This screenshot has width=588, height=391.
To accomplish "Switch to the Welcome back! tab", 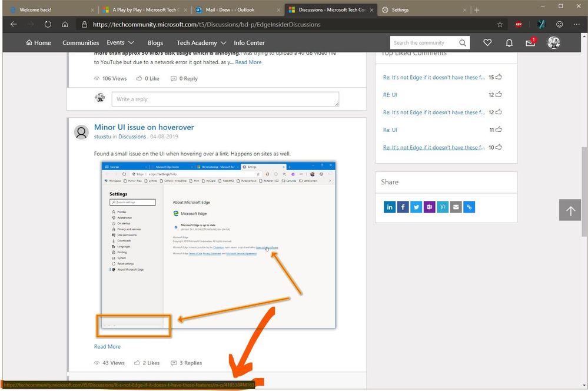I will click(x=51, y=10).
